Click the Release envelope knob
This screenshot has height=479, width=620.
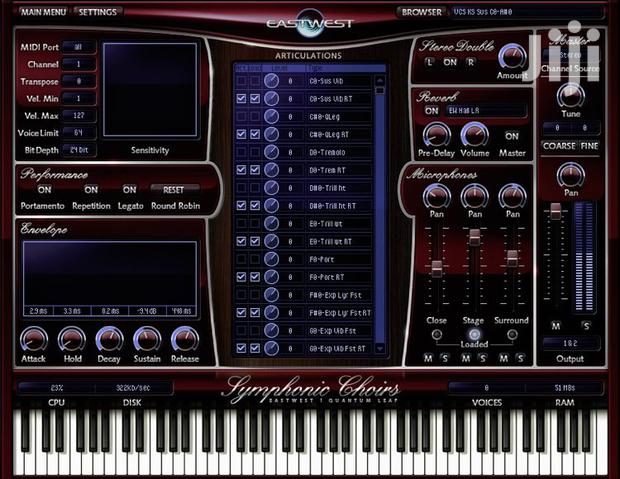(x=185, y=340)
